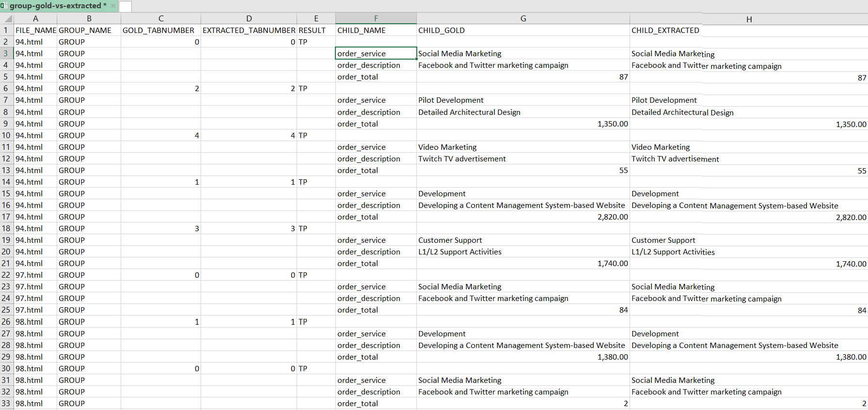Select row 10 via its row header
Image resolution: width=868 pixels, height=410 pixels.
7,135
